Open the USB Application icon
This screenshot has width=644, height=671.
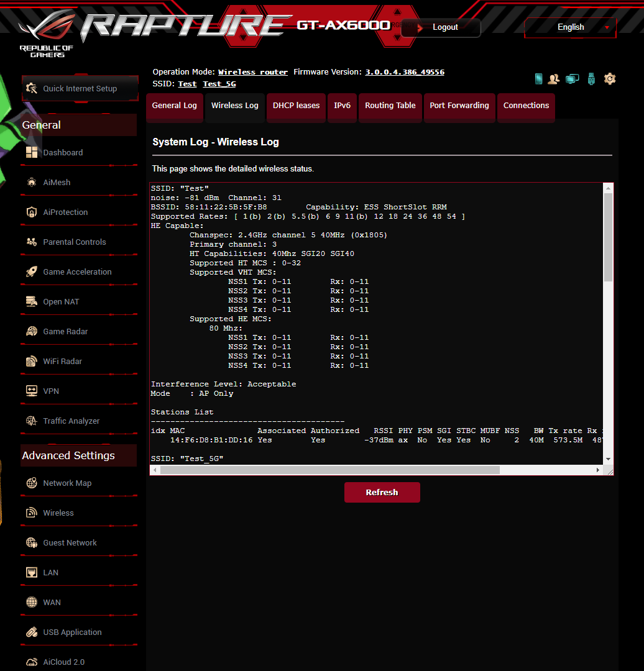tap(32, 632)
